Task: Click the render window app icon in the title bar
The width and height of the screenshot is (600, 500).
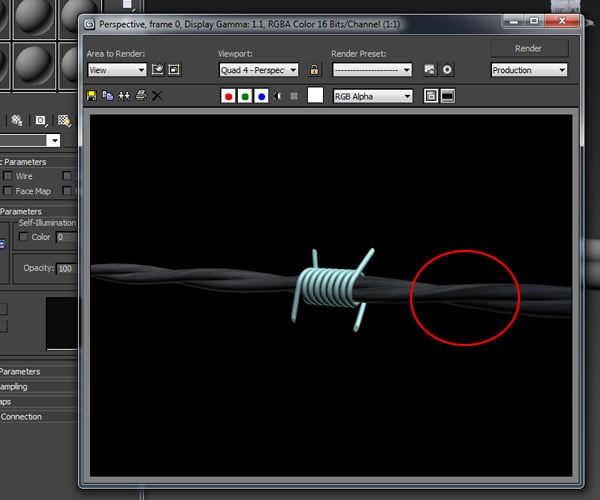Action: tap(90, 24)
